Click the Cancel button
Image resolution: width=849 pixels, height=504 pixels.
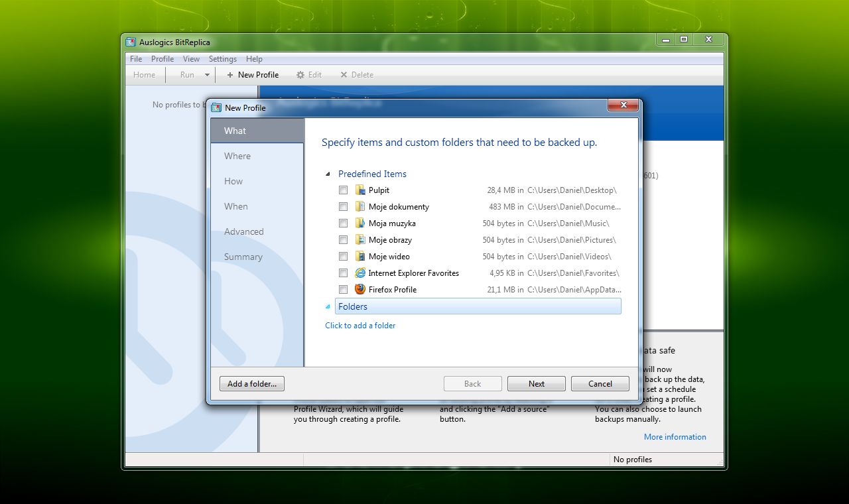point(600,383)
